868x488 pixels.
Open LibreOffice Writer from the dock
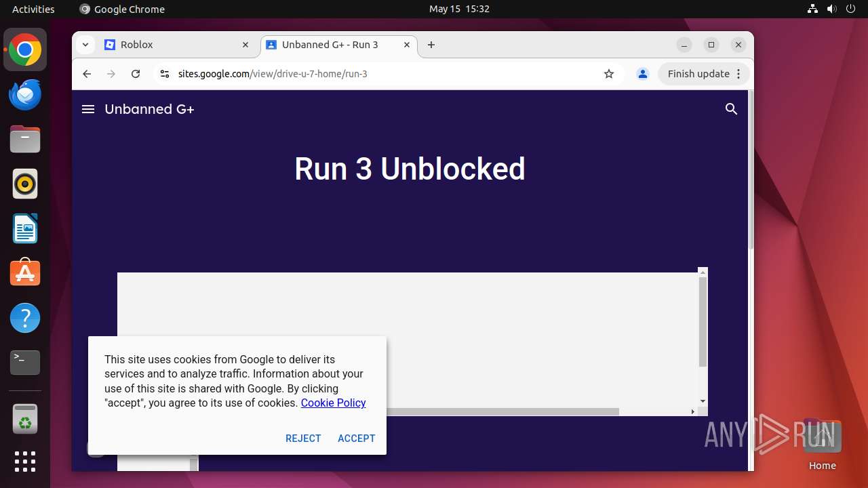pos(25,228)
